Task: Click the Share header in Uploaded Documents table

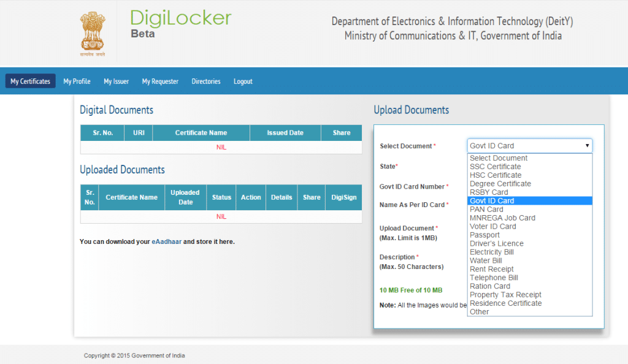Action: [312, 197]
